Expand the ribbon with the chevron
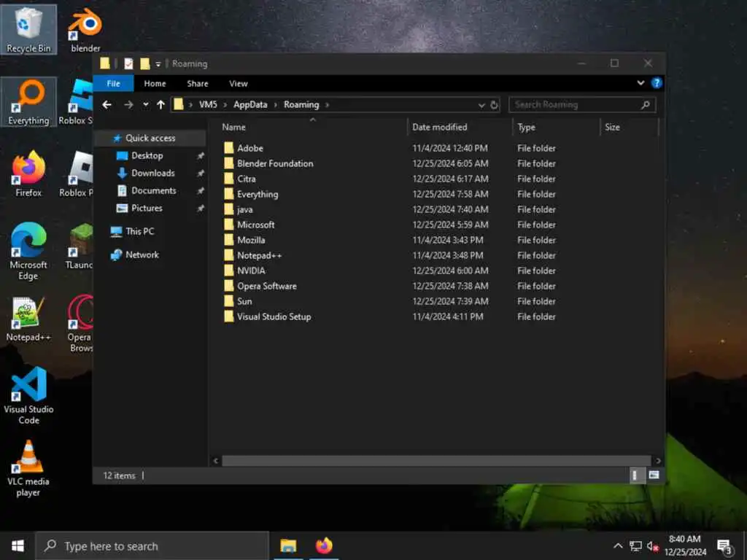747x560 pixels. pos(640,83)
